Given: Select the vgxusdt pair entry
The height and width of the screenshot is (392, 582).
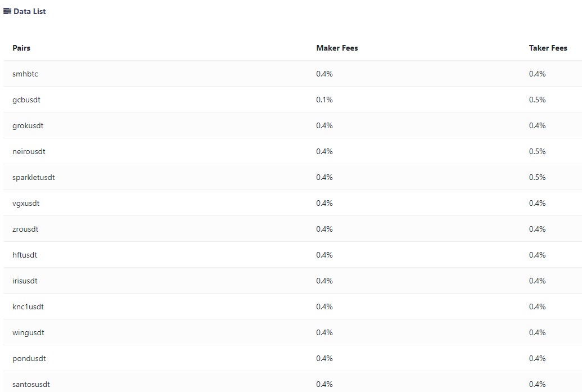Looking at the screenshot, I should pyautogui.click(x=26, y=204).
